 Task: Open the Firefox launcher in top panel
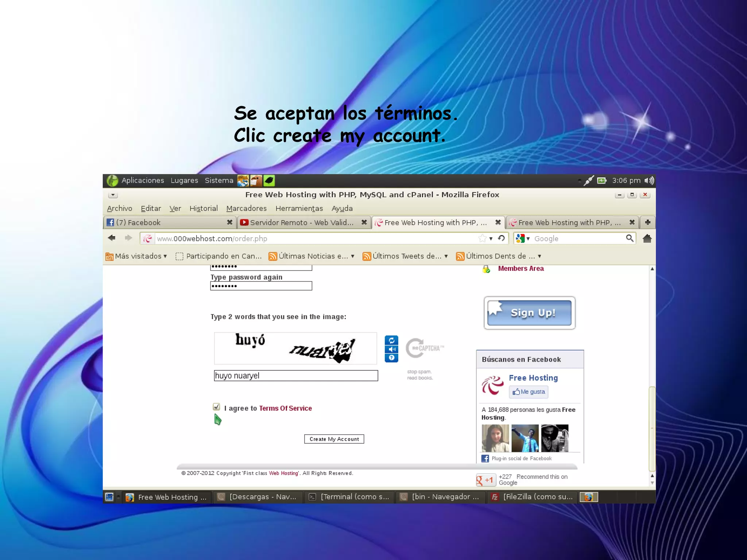[x=243, y=180]
